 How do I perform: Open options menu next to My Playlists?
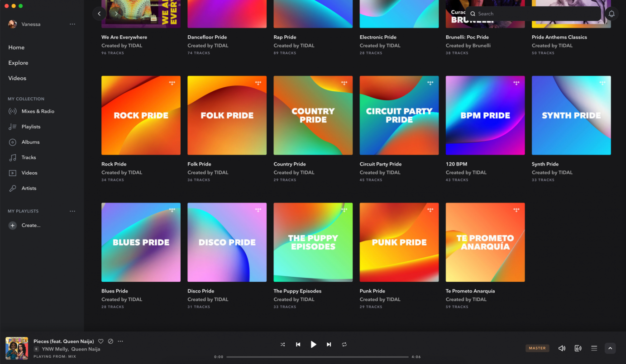[72, 211]
